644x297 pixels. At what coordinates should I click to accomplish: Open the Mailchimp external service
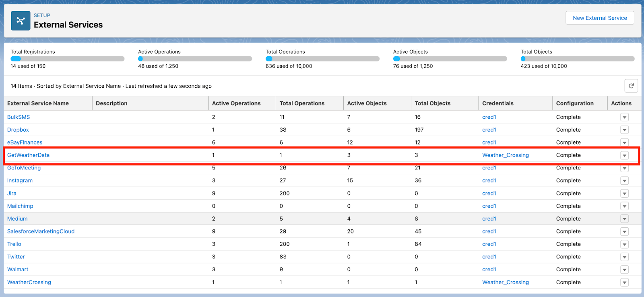pyautogui.click(x=20, y=206)
